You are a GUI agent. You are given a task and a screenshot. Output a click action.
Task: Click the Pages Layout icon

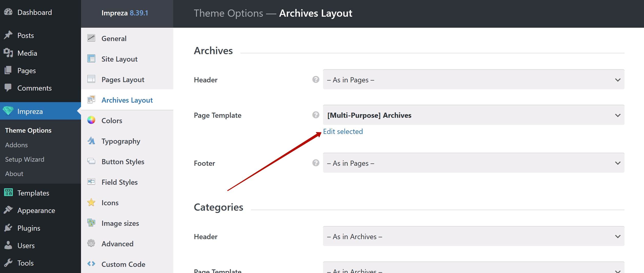91,79
